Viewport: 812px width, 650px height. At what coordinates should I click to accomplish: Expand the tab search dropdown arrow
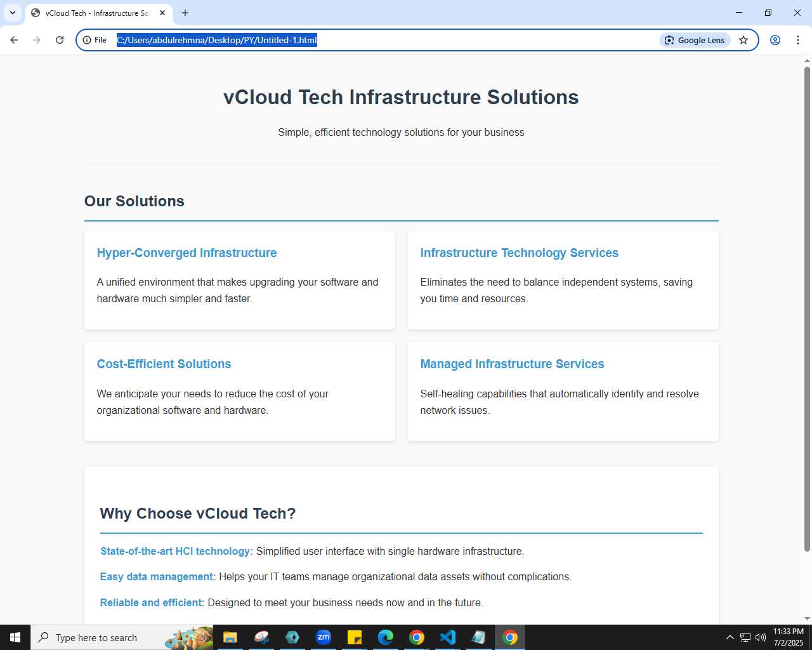[x=13, y=13]
